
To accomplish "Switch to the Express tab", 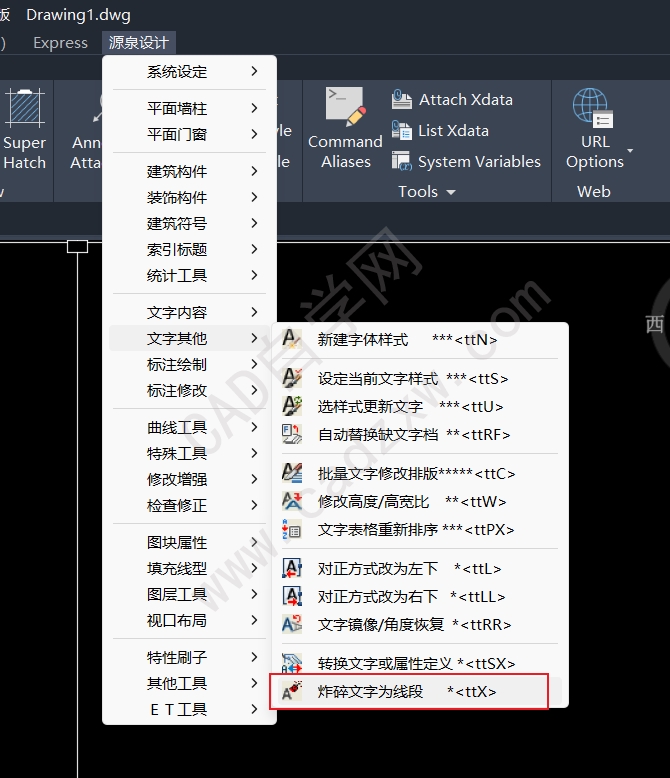I will [60, 43].
